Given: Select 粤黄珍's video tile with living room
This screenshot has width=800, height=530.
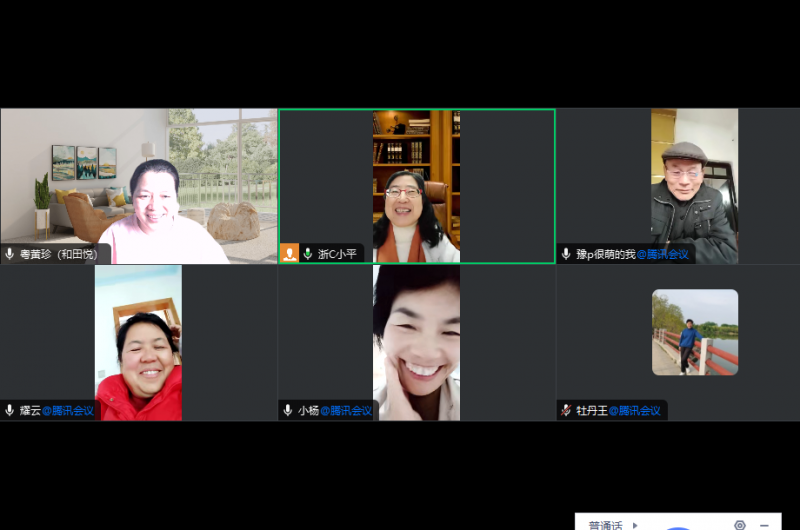Looking at the screenshot, I should point(139,180).
